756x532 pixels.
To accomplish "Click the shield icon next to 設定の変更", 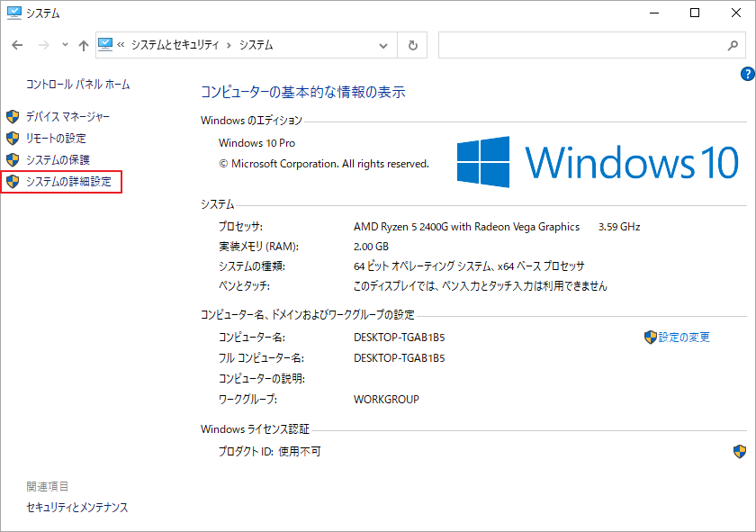I will click(x=651, y=338).
